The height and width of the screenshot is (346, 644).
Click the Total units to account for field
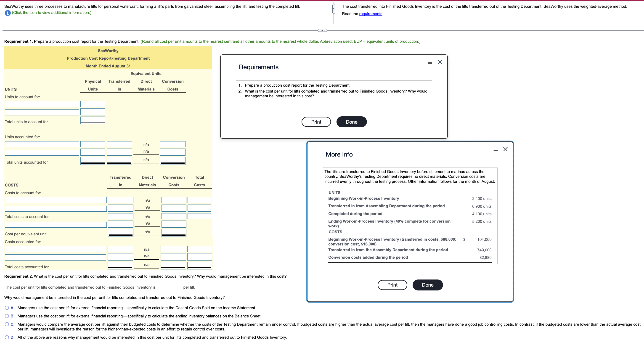[x=93, y=120]
